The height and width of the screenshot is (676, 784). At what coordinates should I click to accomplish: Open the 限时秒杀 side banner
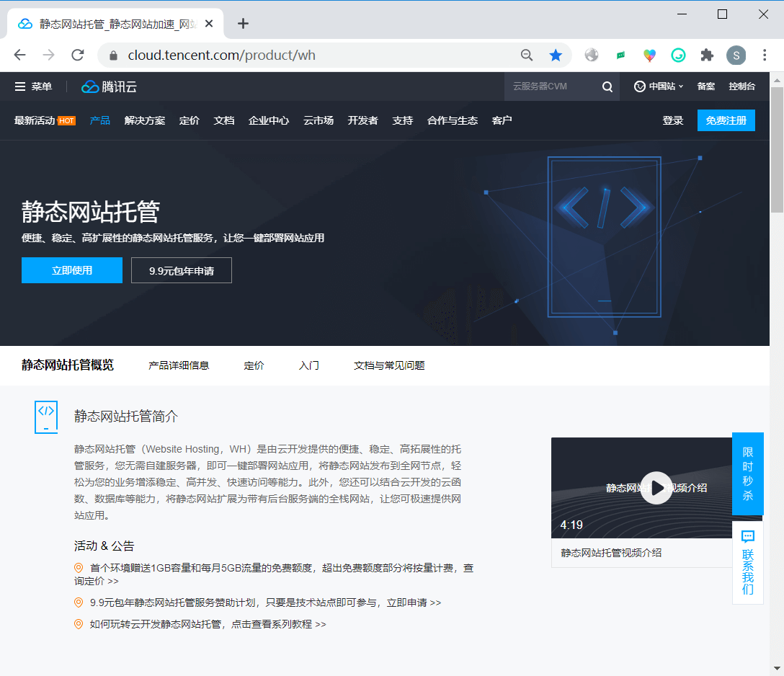pyautogui.click(x=747, y=473)
